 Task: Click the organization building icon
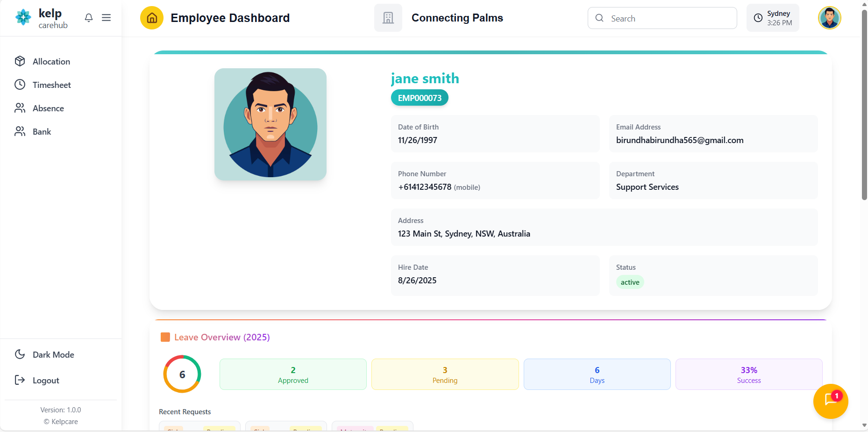click(x=388, y=18)
